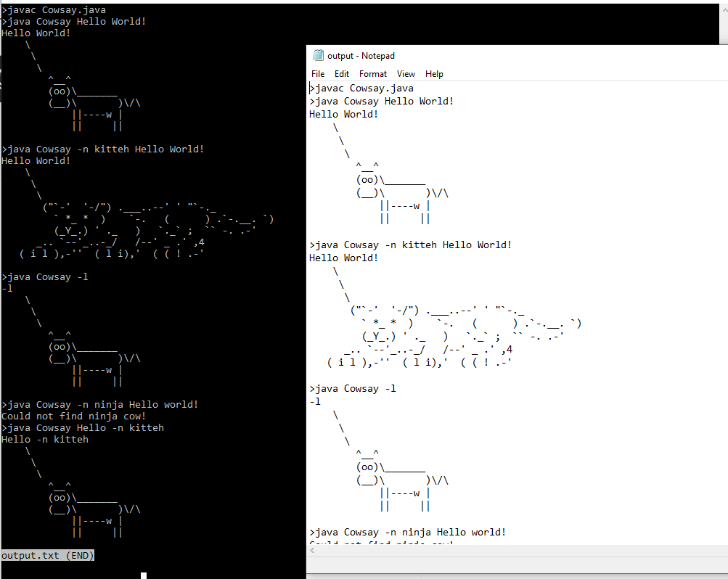
Task: Click the 'output.txt (END)' status in terminal
Action: [x=47, y=555]
